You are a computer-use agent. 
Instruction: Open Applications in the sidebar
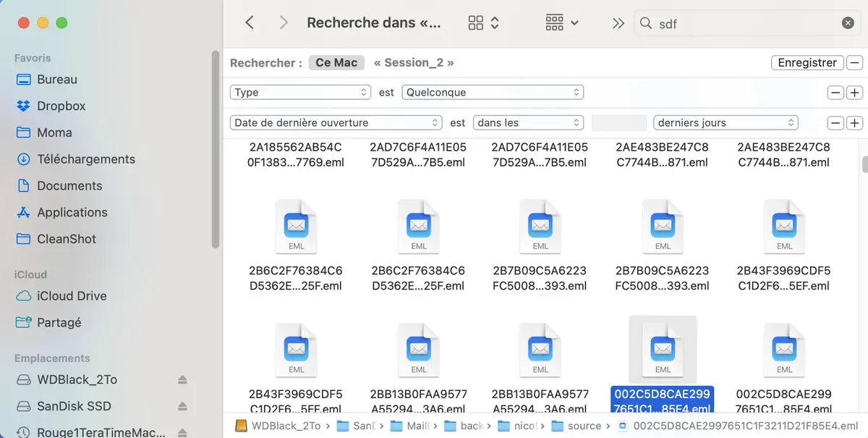69,212
